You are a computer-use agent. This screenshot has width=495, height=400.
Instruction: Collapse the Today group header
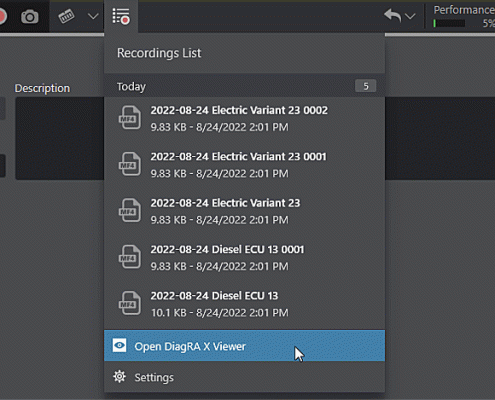point(244,86)
